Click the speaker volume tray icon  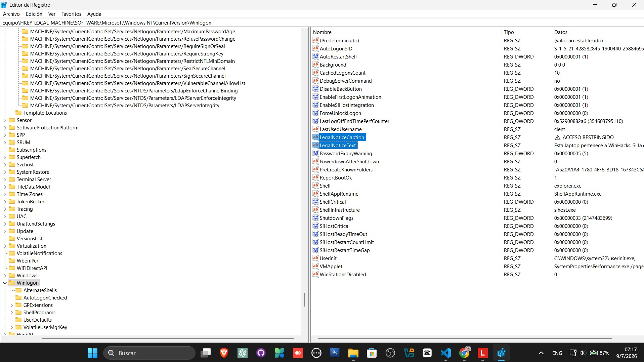(582, 353)
